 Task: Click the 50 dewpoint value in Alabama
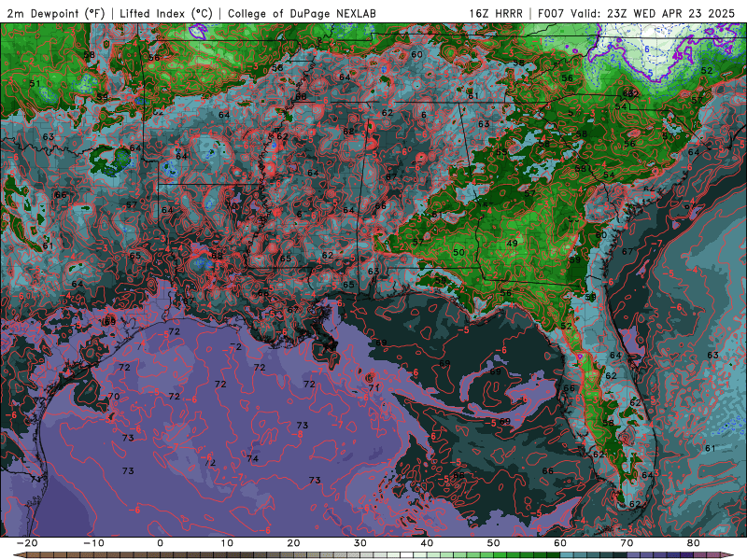click(458, 252)
